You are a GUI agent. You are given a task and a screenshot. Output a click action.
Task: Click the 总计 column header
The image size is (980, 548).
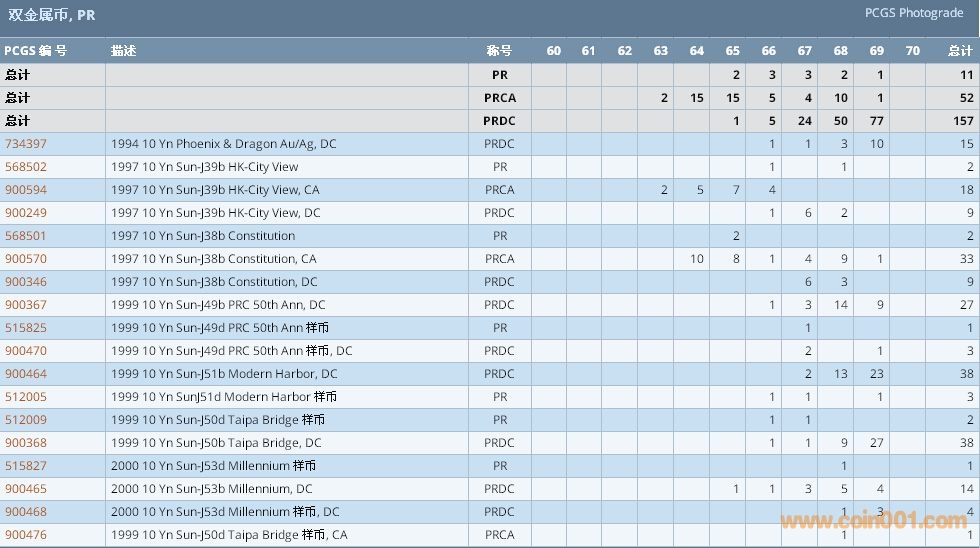coord(959,51)
